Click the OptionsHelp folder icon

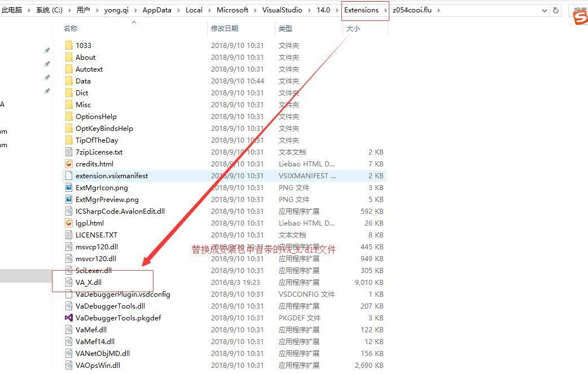[x=69, y=117]
